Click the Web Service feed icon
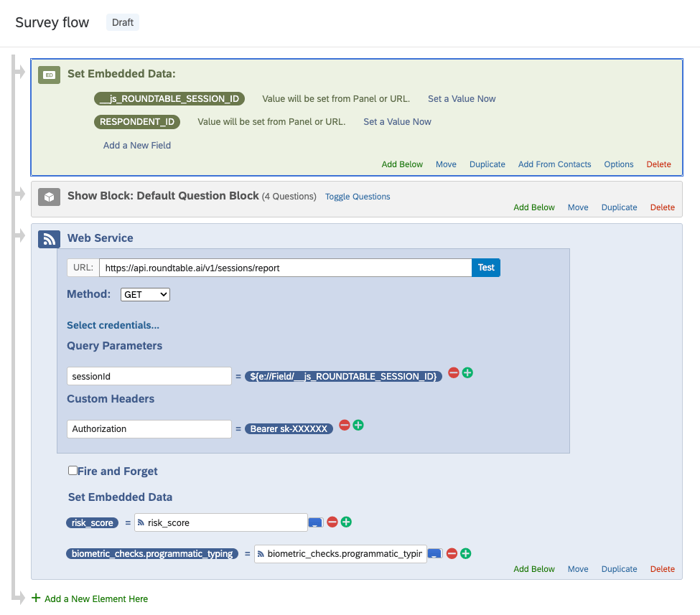700x615 pixels. (x=49, y=239)
